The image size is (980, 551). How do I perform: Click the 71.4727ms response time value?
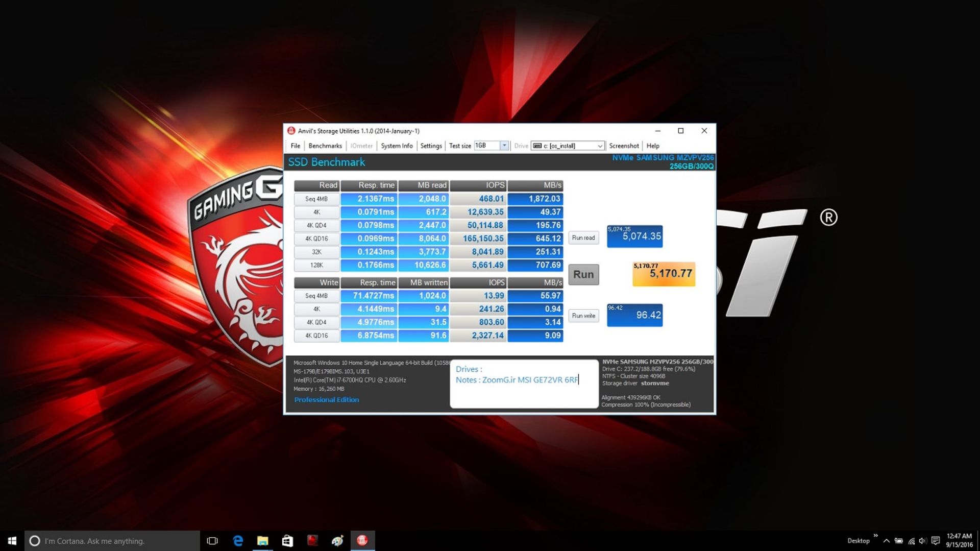click(x=369, y=296)
